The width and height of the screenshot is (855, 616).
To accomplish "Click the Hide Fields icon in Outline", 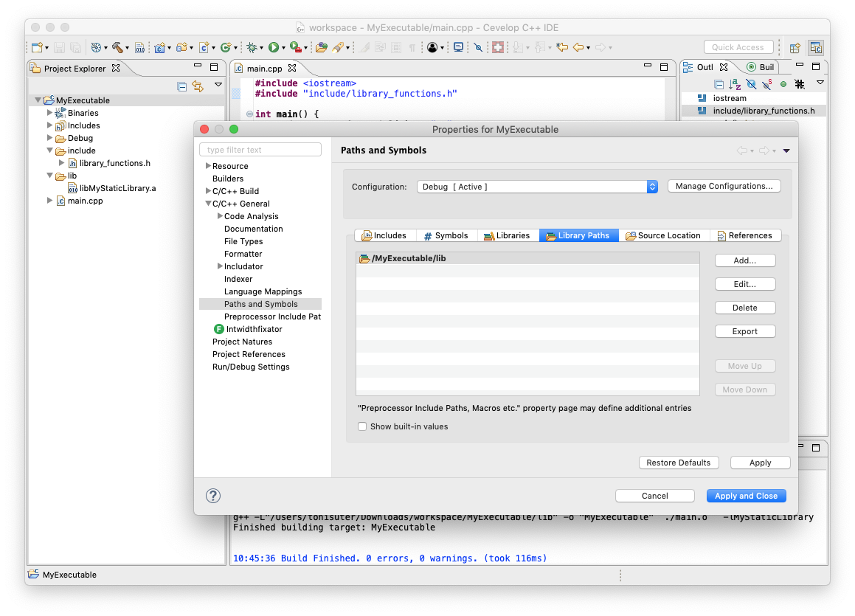I will [752, 84].
